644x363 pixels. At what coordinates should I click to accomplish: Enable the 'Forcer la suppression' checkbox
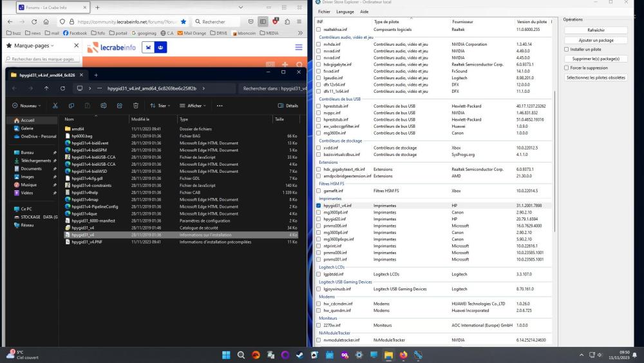tap(567, 68)
